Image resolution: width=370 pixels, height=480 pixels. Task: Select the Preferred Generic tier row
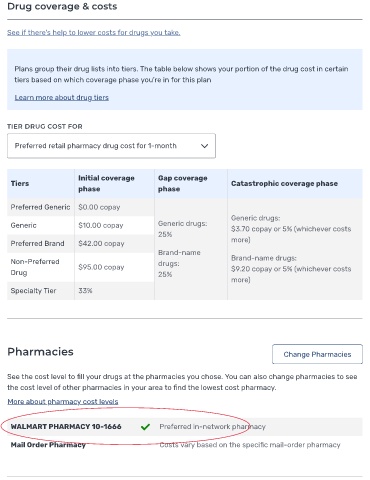click(x=80, y=207)
